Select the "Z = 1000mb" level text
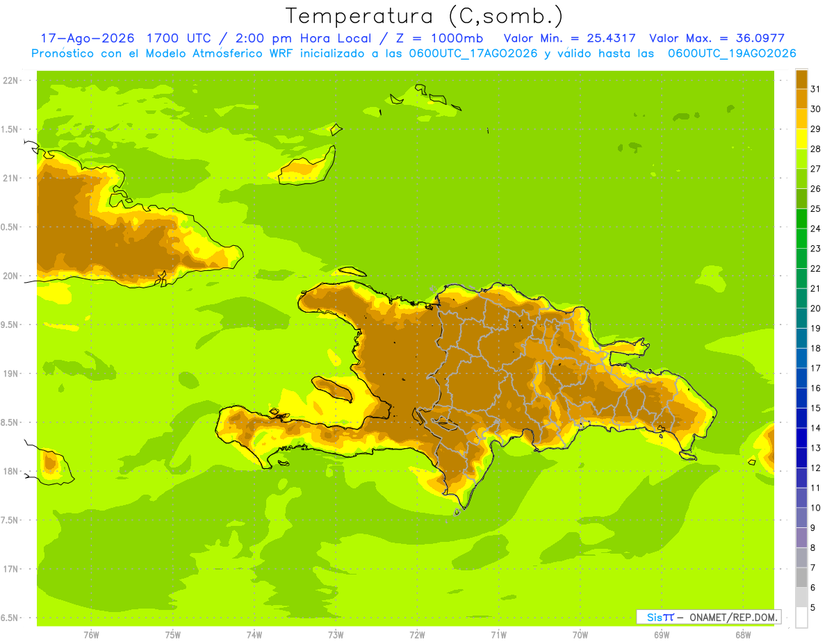The width and height of the screenshot is (834, 644). click(440, 38)
